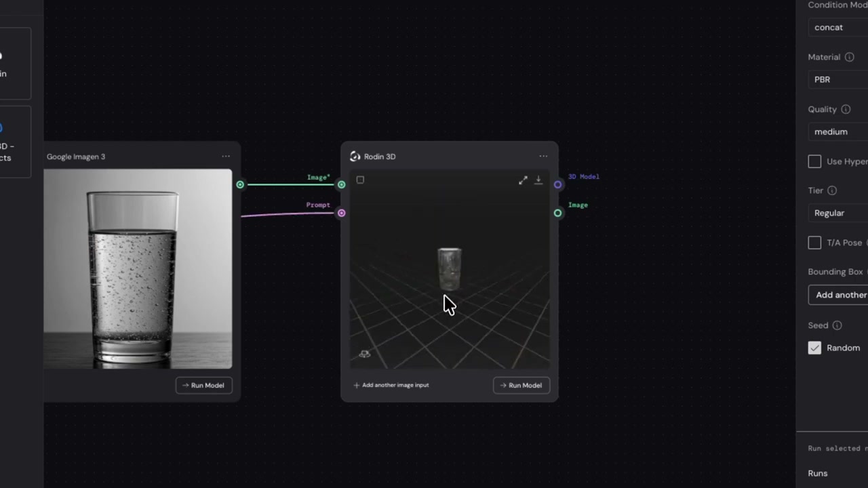Click the Material info icon
Screen dimensions: 868x488
pos(849,58)
